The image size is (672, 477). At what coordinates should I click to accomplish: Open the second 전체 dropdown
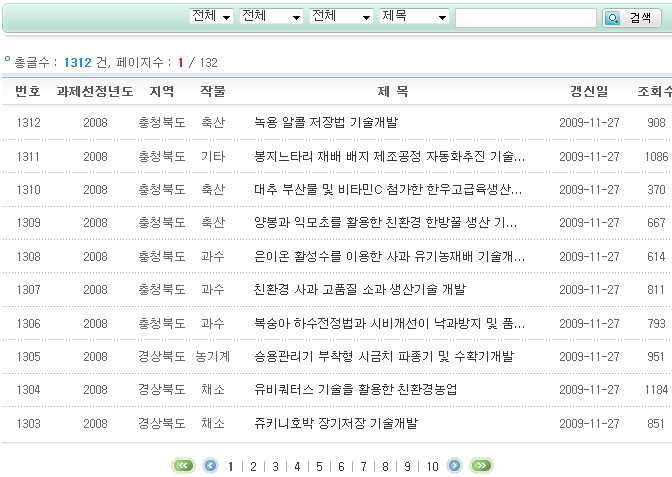[x=271, y=16]
